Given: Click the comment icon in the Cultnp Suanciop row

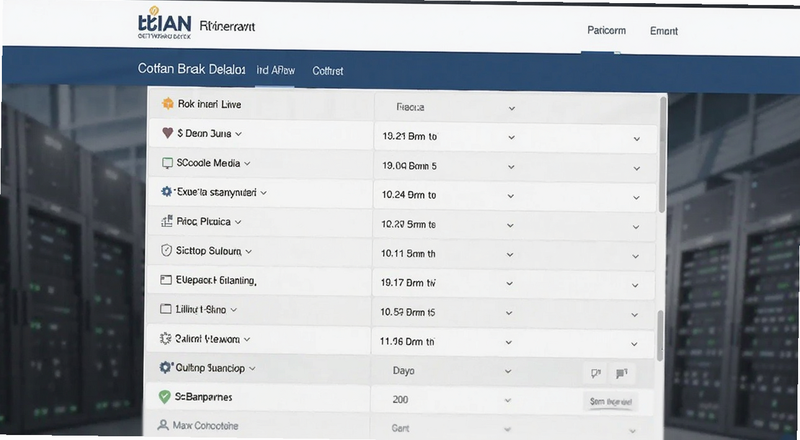Looking at the screenshot, I should click(x=595, y=374).
